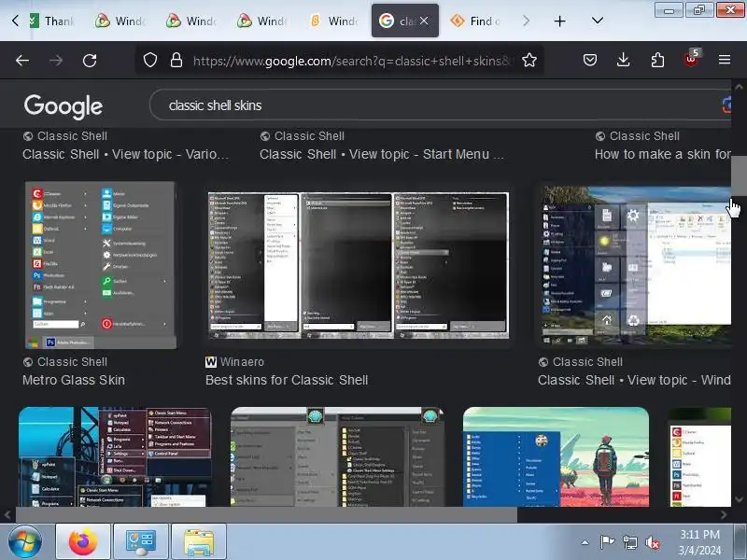Go back using the browser back arrow

coord(21,61)
